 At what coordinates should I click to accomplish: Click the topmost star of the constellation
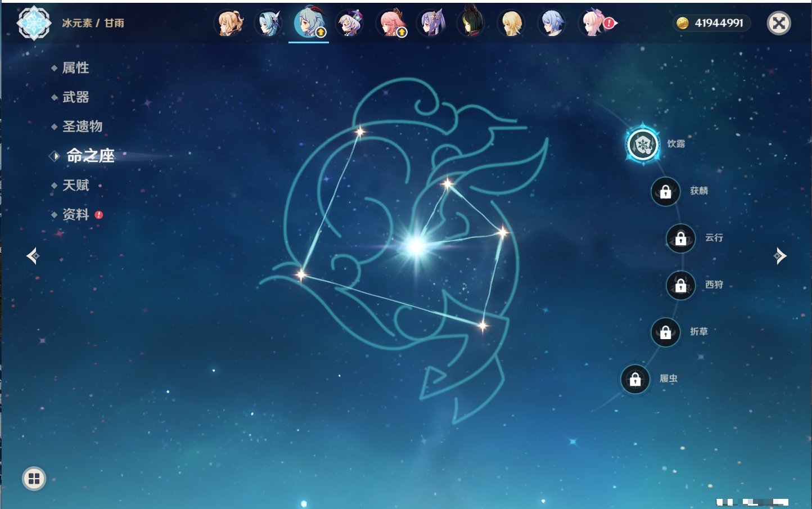pos(360,132)
